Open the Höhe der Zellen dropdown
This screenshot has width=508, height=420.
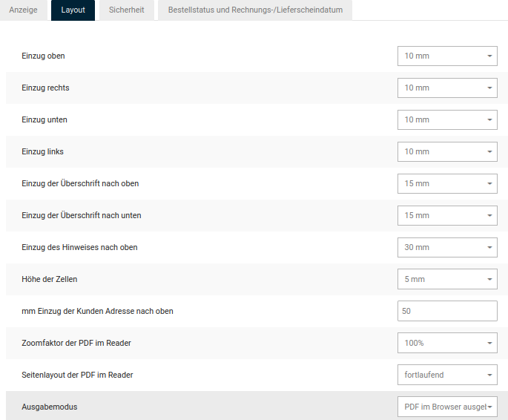447,279
